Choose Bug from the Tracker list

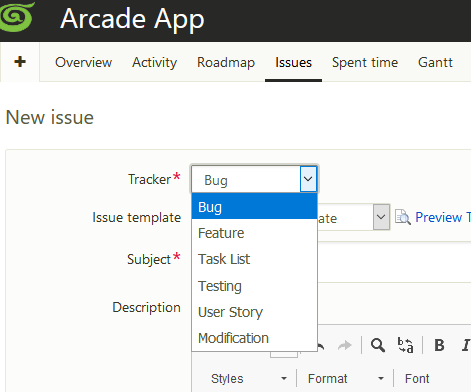(x=254, y=207)
